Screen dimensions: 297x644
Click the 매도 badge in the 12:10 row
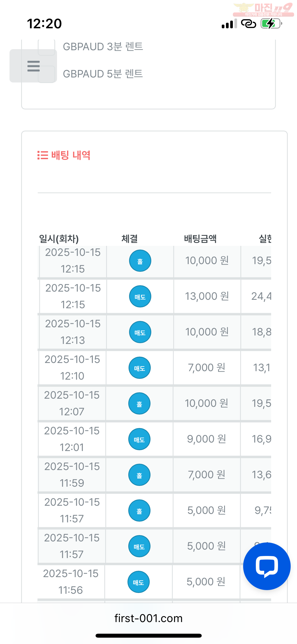(140, 368)
